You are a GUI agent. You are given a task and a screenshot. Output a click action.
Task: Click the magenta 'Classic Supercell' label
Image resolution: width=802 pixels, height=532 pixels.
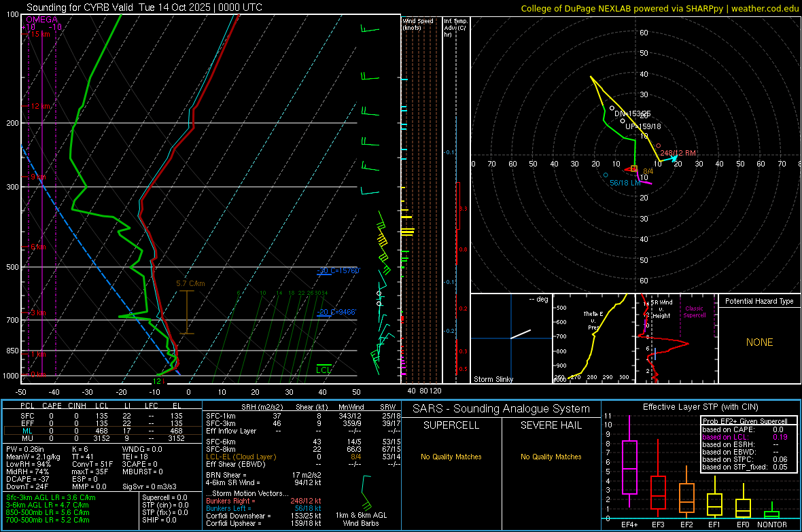[694, 312]
